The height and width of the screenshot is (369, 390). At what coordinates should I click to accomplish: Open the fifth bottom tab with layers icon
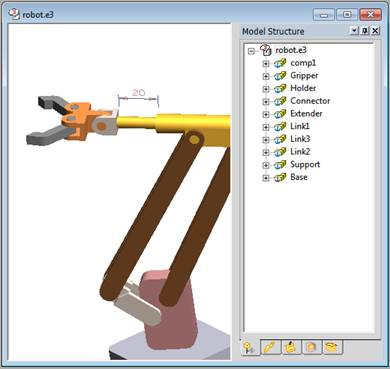coord(332,347)
